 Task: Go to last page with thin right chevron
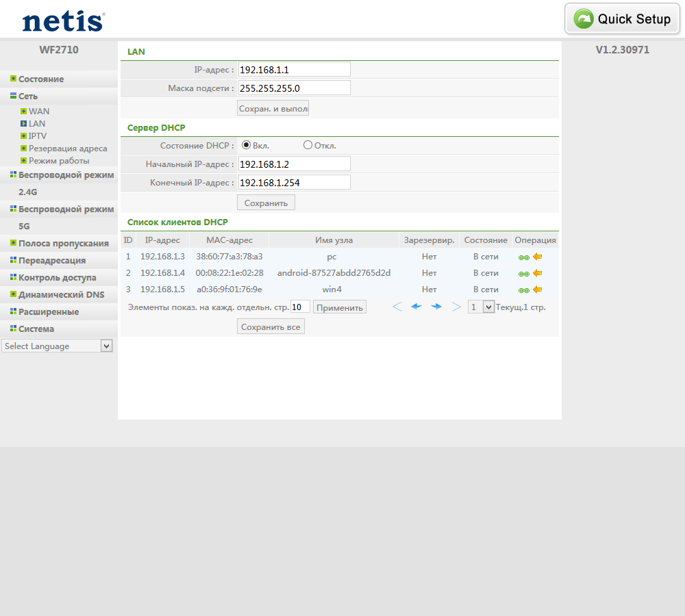click(456, 307)
